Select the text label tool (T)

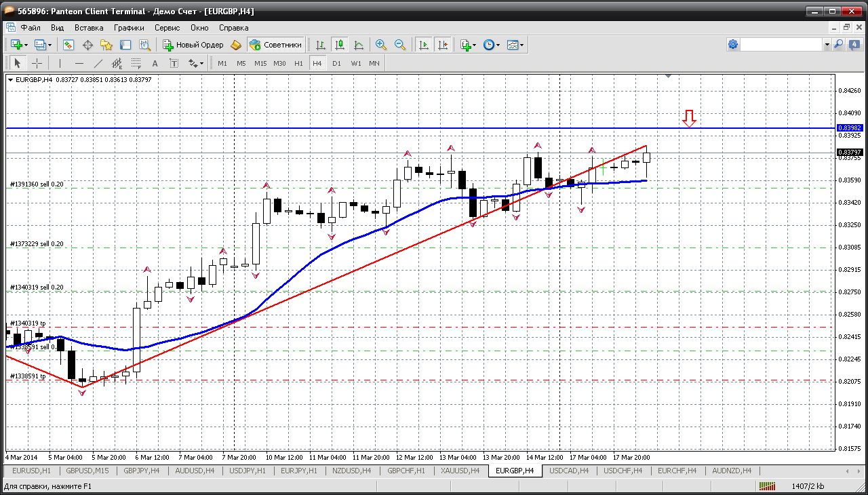(x=174, y=63)
